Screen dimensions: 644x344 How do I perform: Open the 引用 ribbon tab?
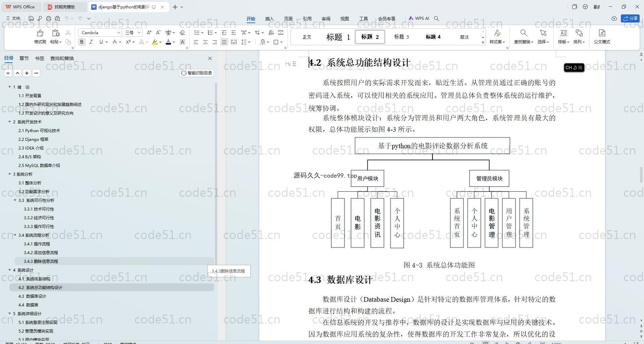(x=307, y=19)
